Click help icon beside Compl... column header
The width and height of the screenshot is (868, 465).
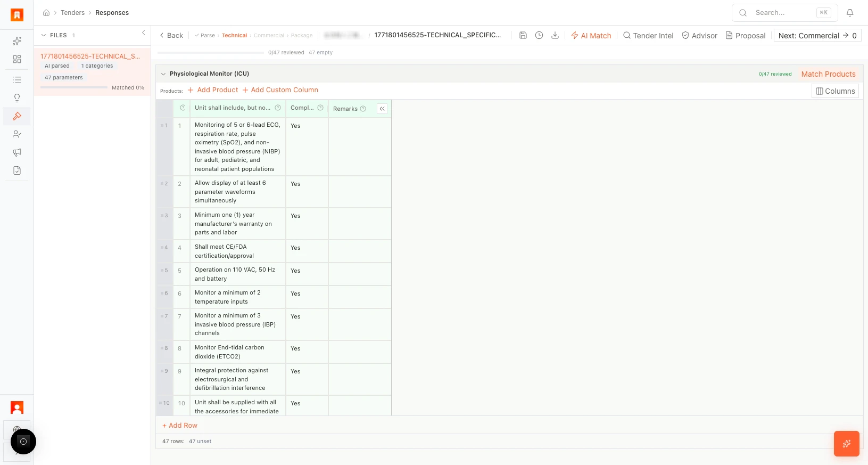click(x=320, y=108)
